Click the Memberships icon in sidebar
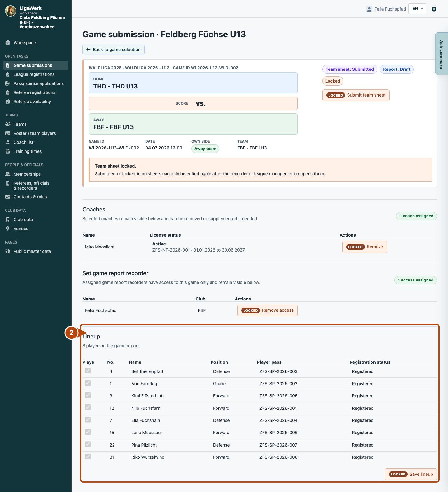Viewport: 448px width, 492px height. [x=8, y=174]
